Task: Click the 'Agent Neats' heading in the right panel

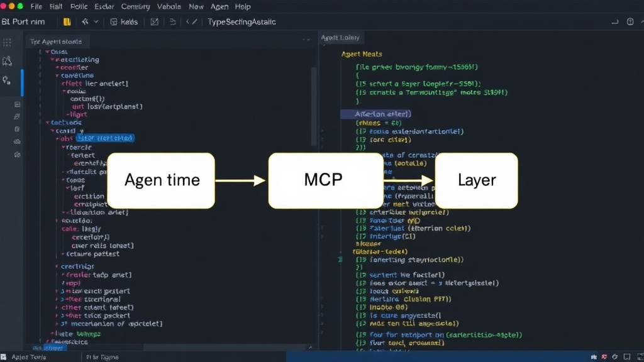Action: (362, 54)
